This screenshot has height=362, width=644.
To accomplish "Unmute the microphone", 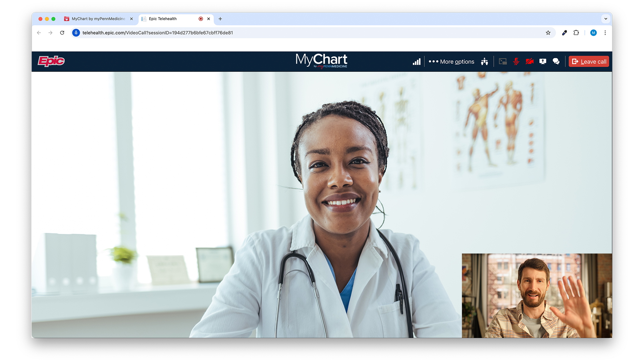I will (x=516, y=61).
